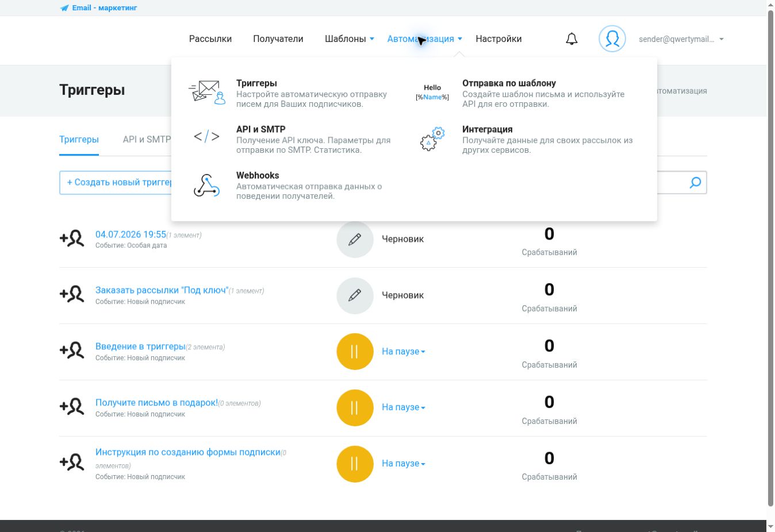Image resolution: width=775 pixels, height=532 pixels.
Task: Click Создать новый триггер button
Action: 116,183
